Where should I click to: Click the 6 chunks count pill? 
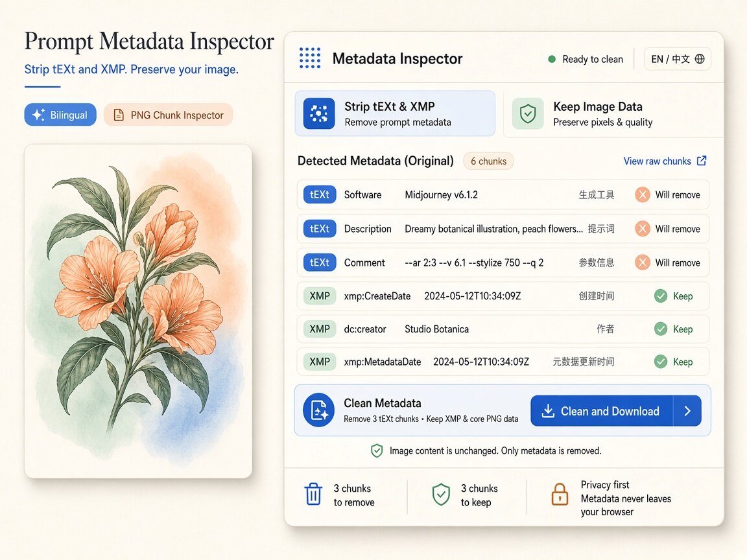click(x=488, y=161)
